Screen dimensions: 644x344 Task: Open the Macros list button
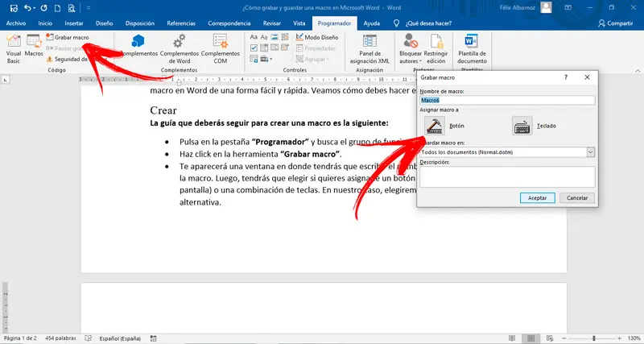click(34, 45)
